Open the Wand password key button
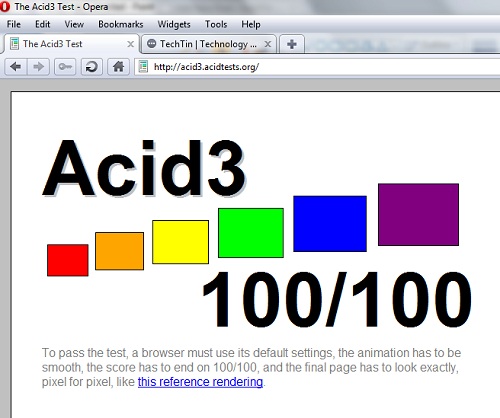This screenshot has width=500, height=418. click(x=65, y=67)
